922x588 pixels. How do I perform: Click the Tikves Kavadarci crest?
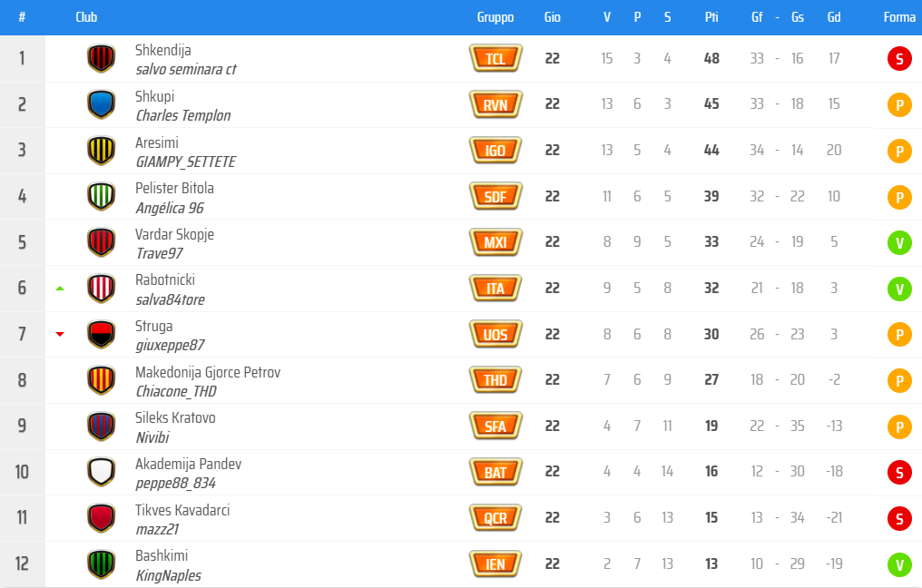point(101,518)
